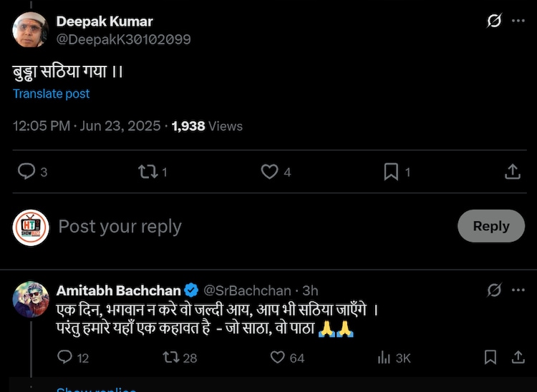Open the @SrBachchan profile handle link
Screen dimensions: 537x392
click(248, 290)
